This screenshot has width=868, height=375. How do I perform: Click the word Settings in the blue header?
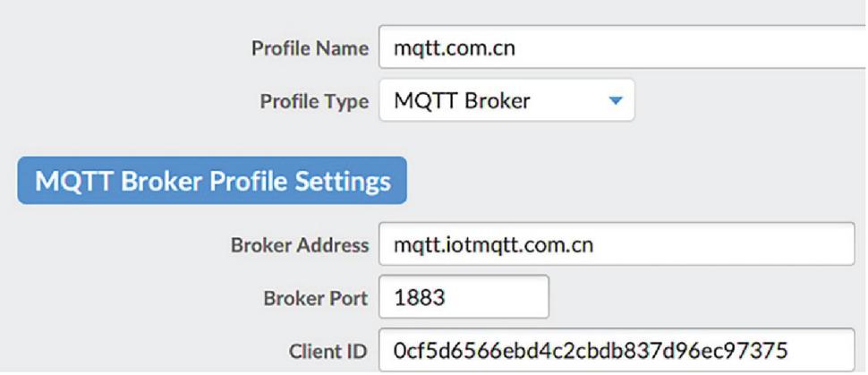click(347, 181)
